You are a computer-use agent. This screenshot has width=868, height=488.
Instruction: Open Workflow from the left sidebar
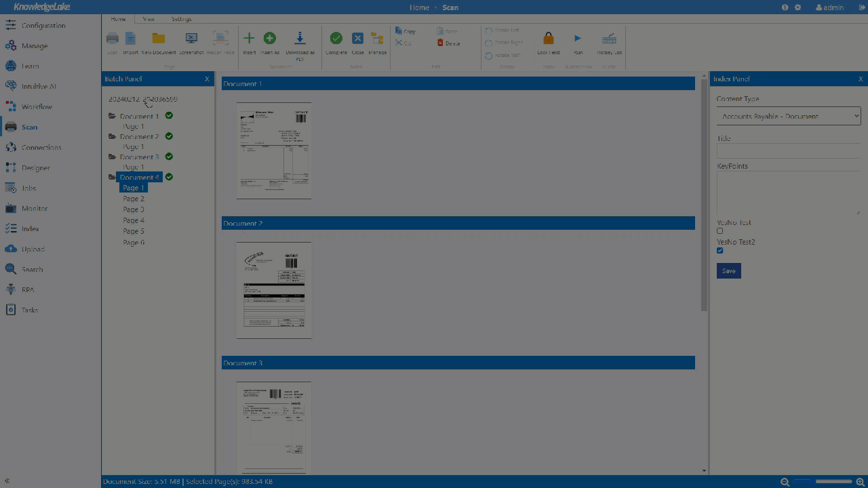pos(37,107)
